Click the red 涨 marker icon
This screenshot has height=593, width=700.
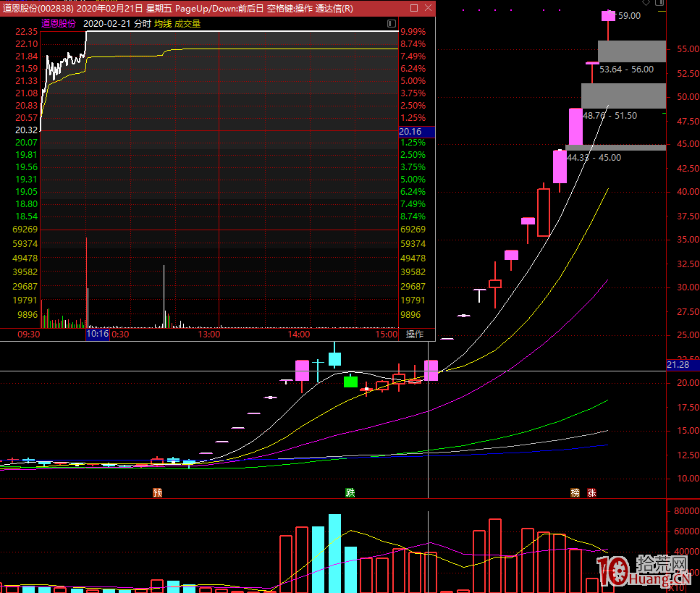click(591, 492)
